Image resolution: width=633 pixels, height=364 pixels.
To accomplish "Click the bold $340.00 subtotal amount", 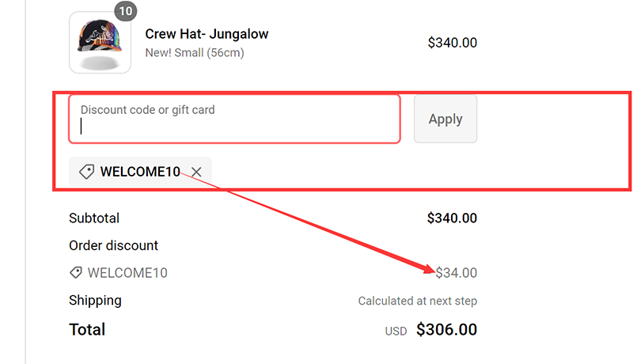I will click(x=452, y=218).
